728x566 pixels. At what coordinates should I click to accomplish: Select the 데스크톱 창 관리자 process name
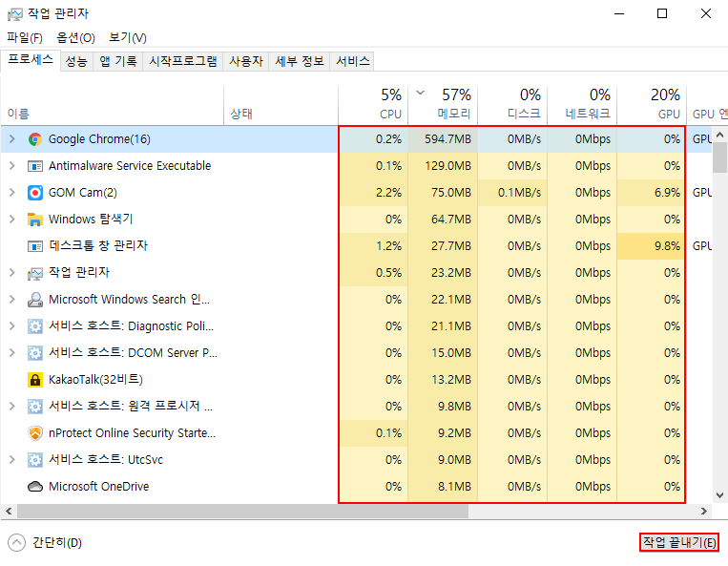tap(98, 245)
